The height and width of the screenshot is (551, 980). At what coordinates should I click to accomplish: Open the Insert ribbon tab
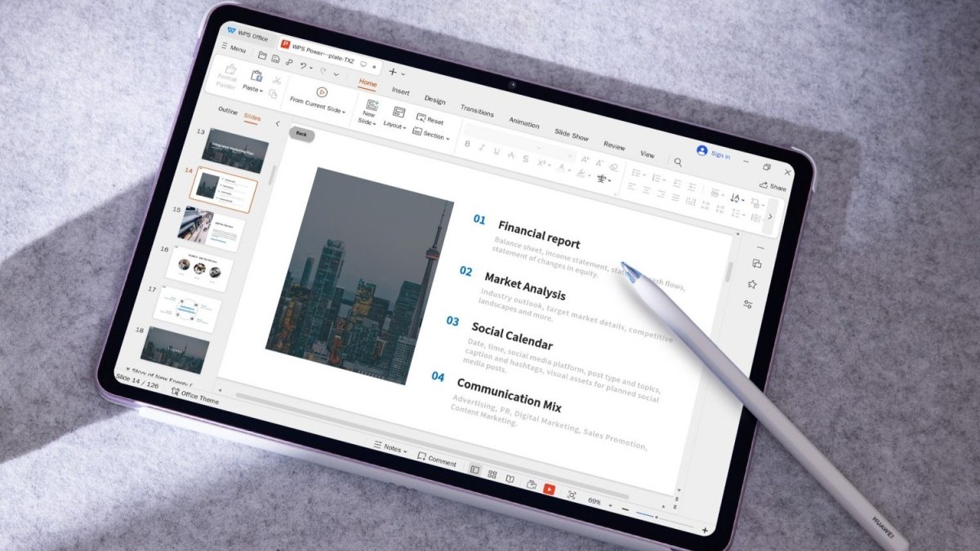pyautogui.click(x=400, y=91)
